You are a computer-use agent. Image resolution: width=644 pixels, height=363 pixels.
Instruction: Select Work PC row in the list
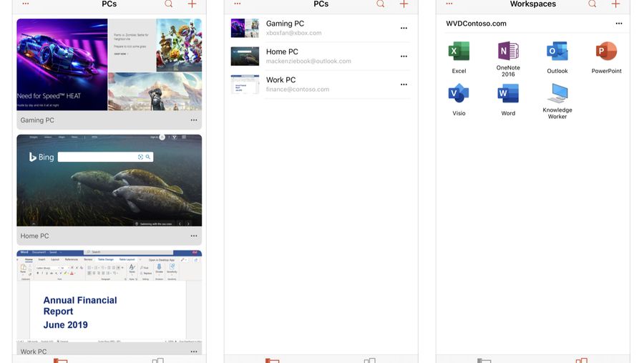(321, 84)
